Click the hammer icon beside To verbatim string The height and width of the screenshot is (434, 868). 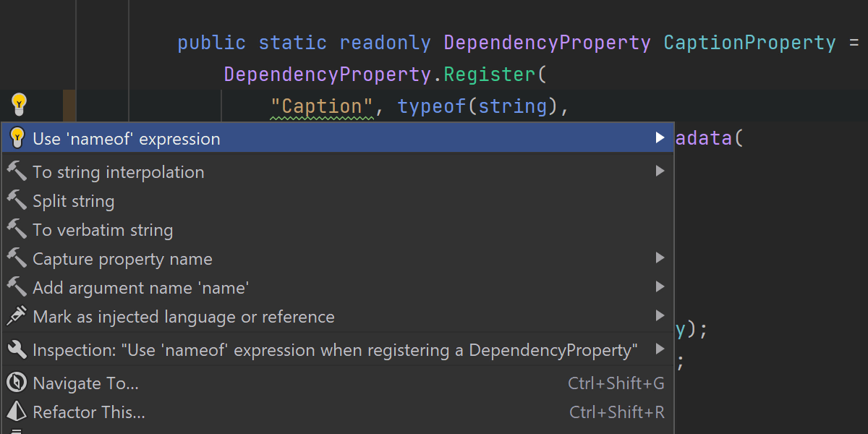pyautogui.click(x=17, y=230)
